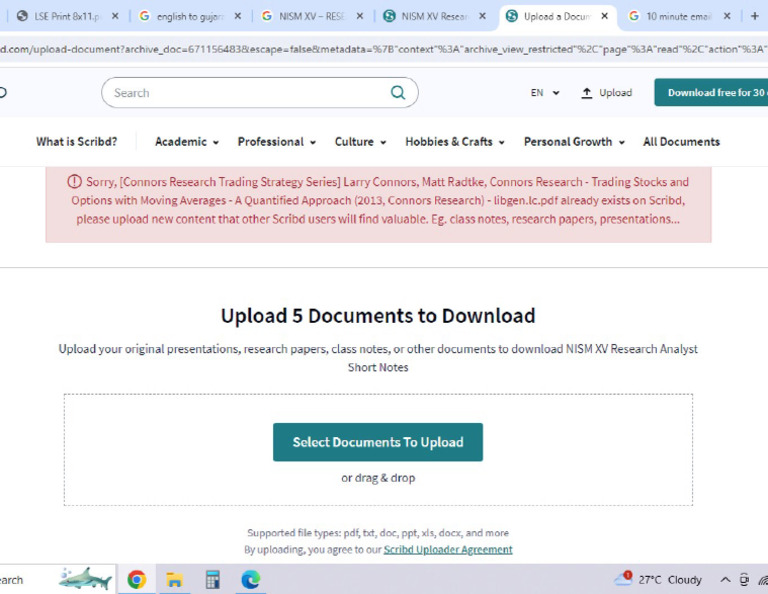Show hidden system tray icons
Screen dimensions: 768x594
[x=725, y=580]
